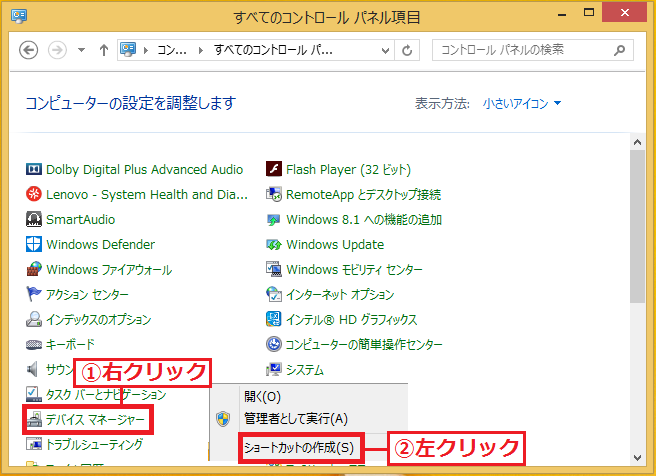Click the vertical scrollbar thumb
This screenshot has width=656, height=476.
(x=638, y=226)
